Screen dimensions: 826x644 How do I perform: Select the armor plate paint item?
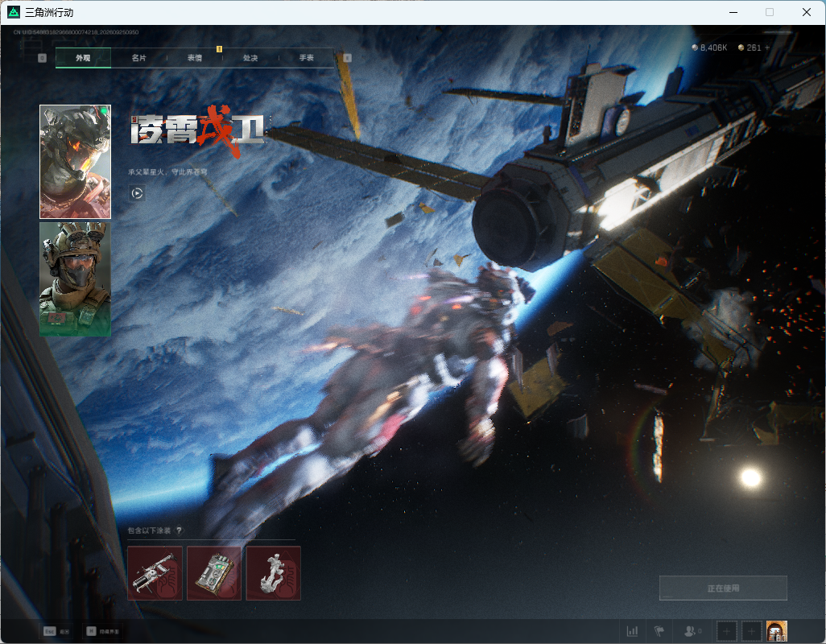click(214, 573)
